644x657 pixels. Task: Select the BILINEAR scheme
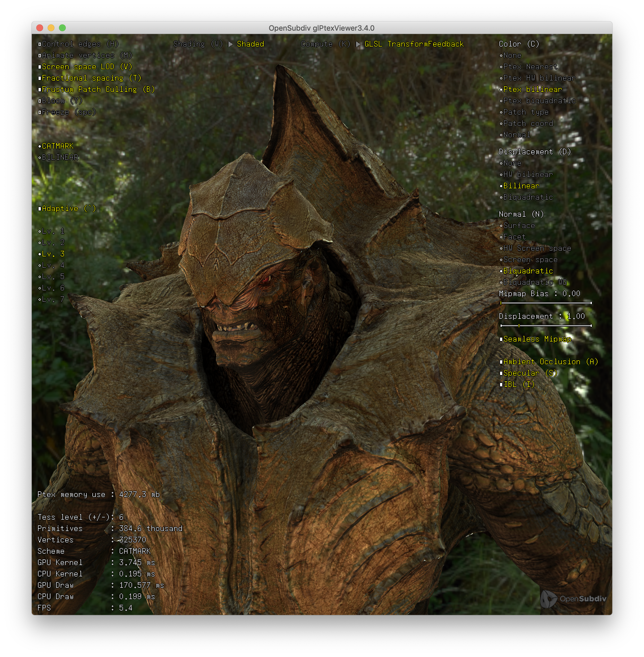coord(60,158)
